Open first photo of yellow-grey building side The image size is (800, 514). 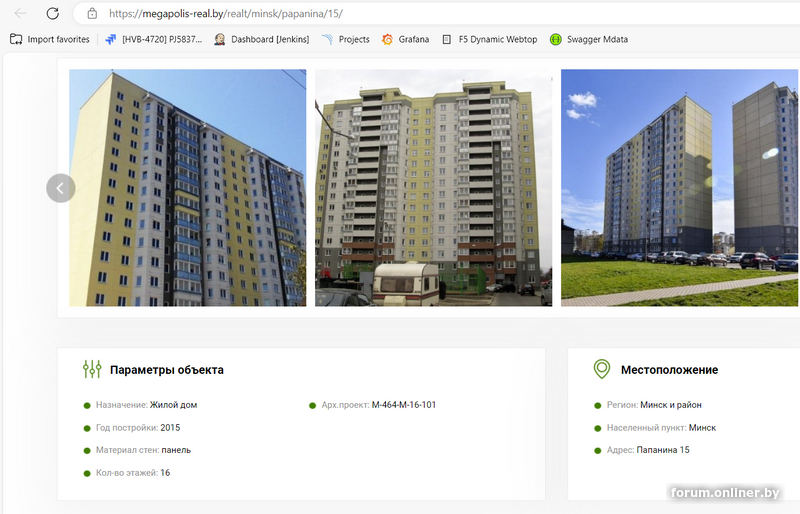(188, 188)
